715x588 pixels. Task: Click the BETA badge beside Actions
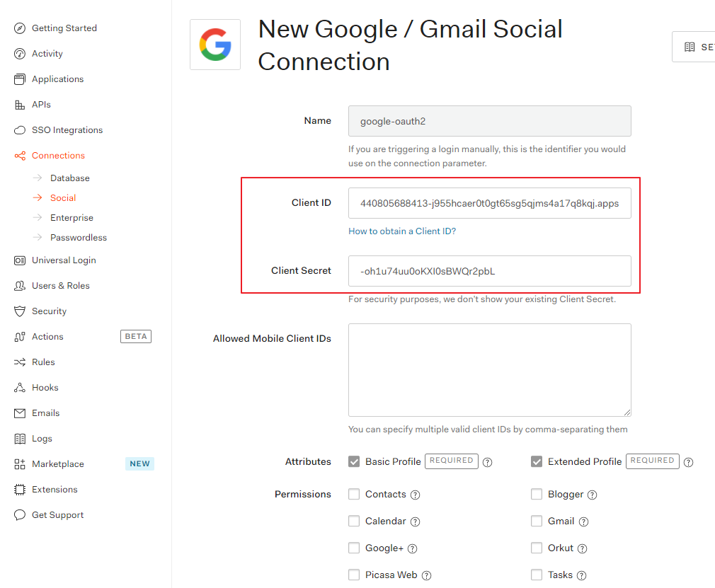click(136, 336)
